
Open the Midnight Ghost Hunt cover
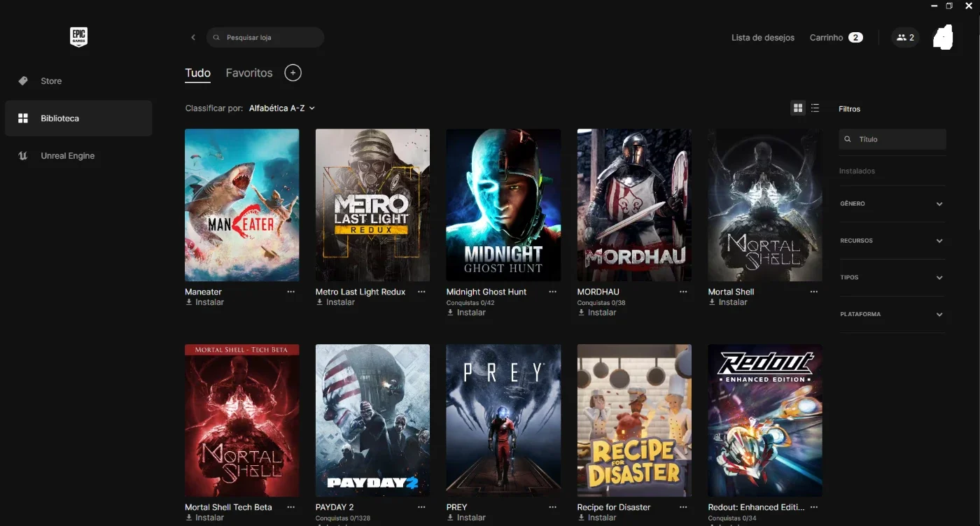coord(503,205)
